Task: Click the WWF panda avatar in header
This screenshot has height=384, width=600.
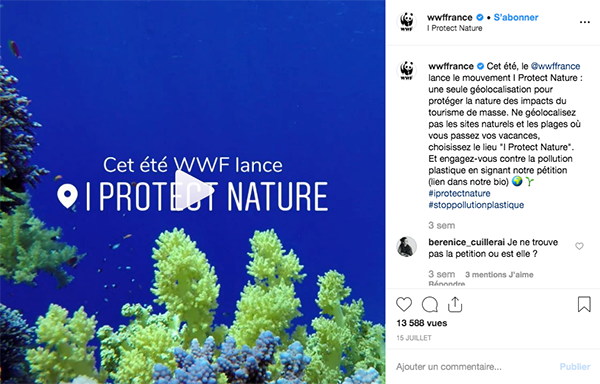Action: pos(406,21)
